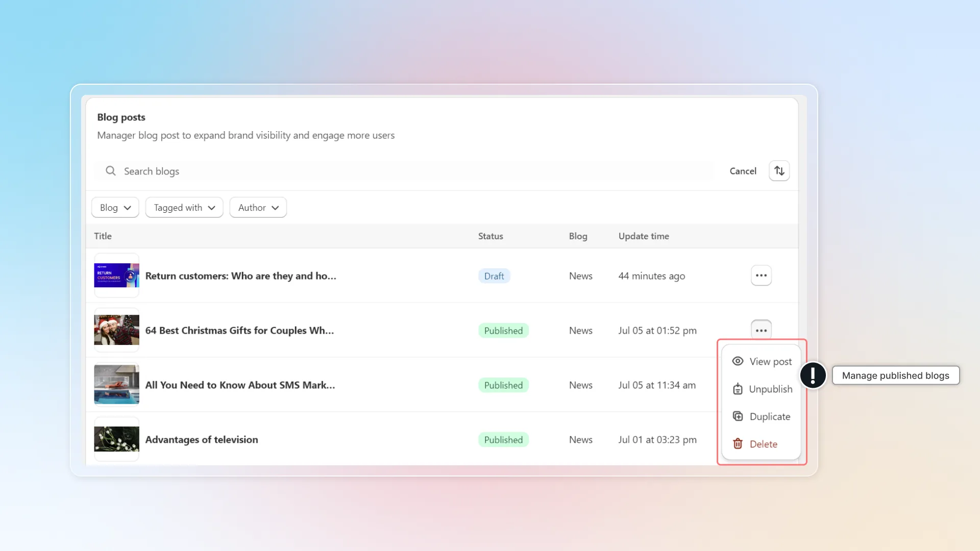Click the Title column header
Screen dimensions: 980x551
click(103, 236)
